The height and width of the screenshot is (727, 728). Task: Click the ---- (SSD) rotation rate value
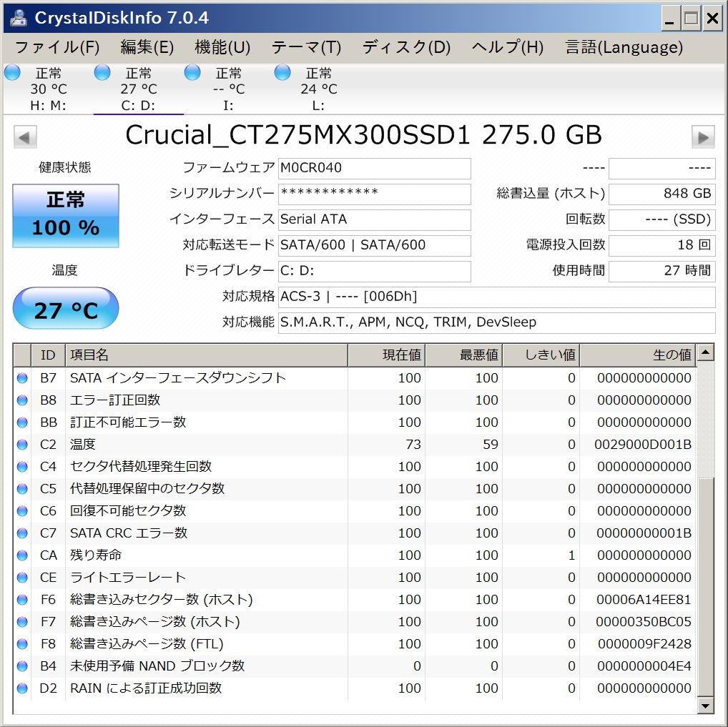(x=661, y=219)
